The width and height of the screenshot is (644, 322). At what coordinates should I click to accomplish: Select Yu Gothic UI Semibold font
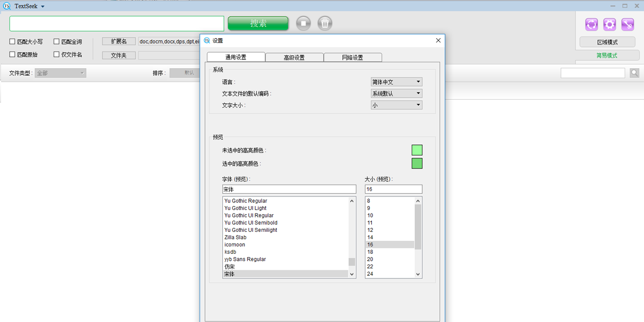[x=286, y=223]
